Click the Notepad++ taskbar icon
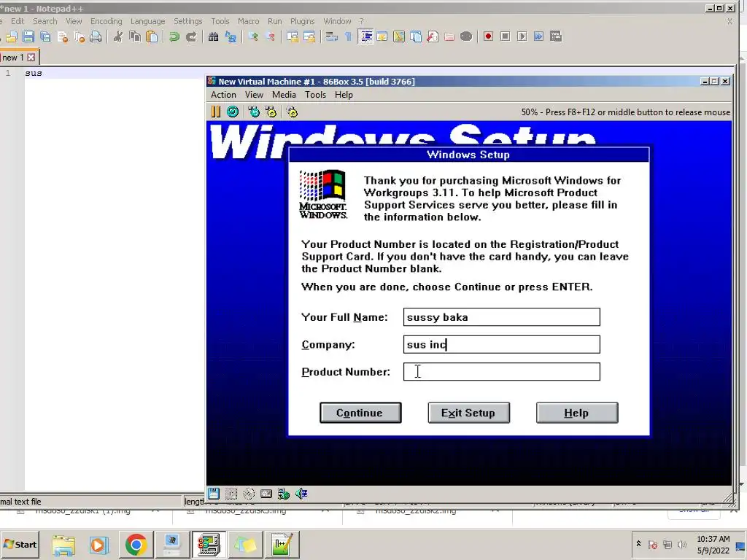 tap(282, 544)
